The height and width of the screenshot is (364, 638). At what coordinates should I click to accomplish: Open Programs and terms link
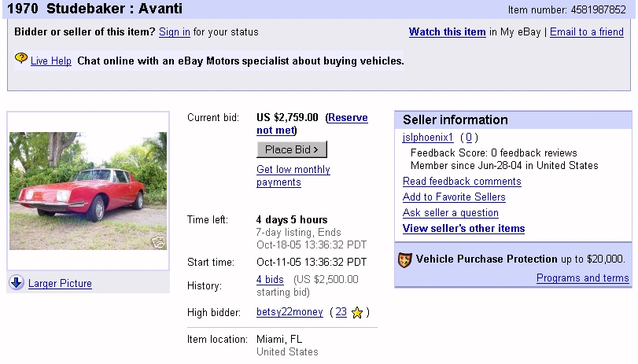pos(582,278)
